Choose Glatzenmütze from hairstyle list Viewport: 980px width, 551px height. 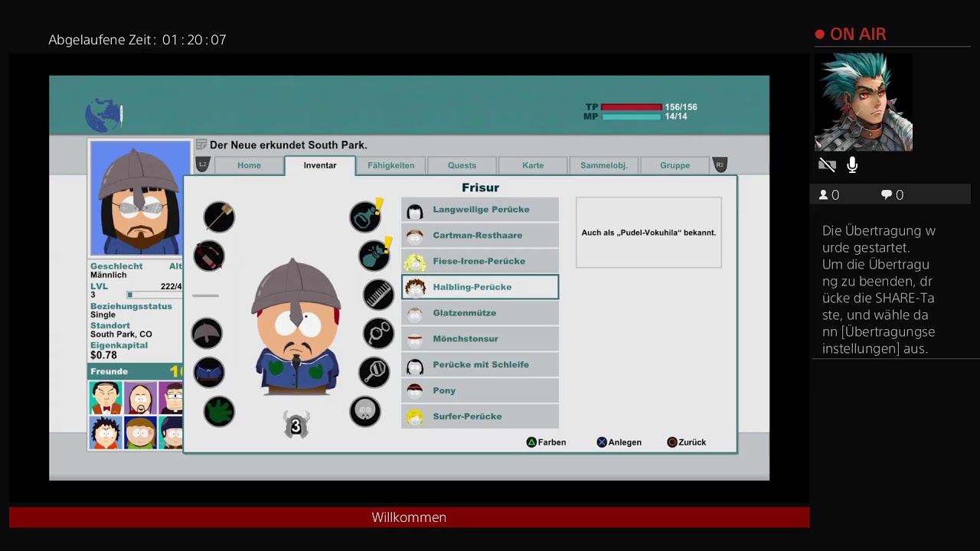(480, 313)
